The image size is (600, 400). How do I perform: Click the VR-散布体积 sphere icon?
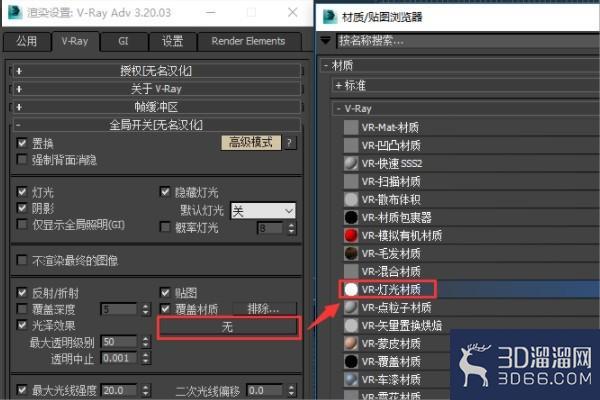click(x=351, y=199)
